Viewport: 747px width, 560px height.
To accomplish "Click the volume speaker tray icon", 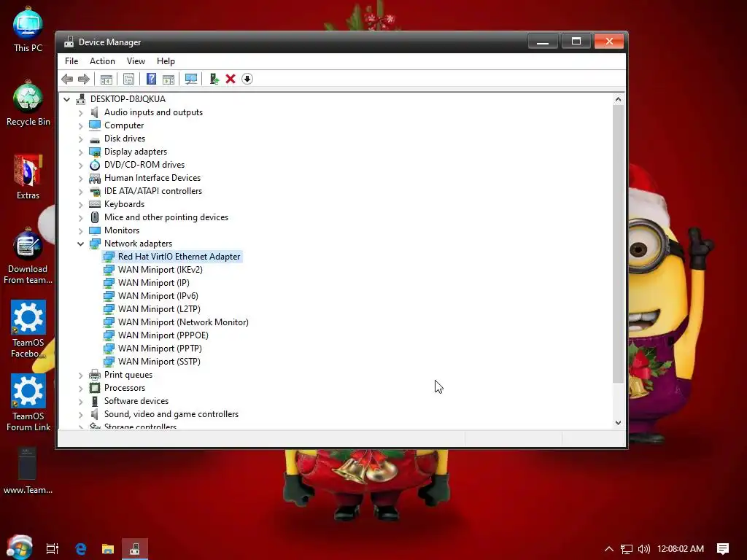I will (x=643, y=549).
